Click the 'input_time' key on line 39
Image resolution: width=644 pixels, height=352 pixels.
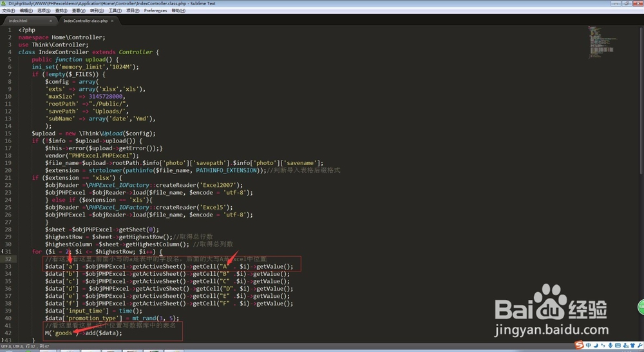click(86, 311)
